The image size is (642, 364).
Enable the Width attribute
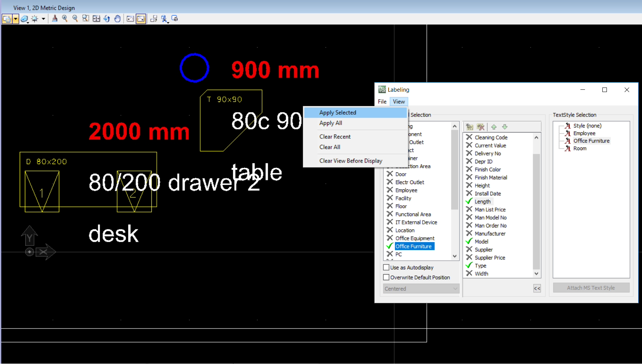(469, 273)
